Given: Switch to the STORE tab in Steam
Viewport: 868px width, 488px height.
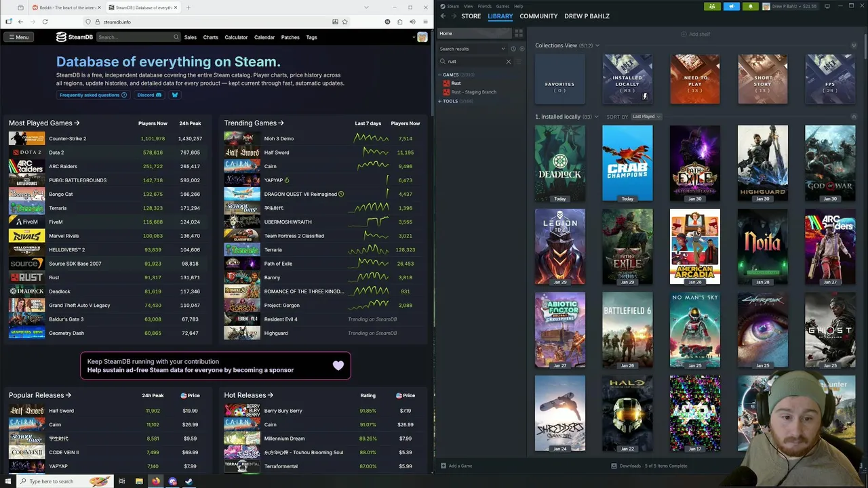Looking at the screenshot, I should pyautogui.click(x=471, y=16).
